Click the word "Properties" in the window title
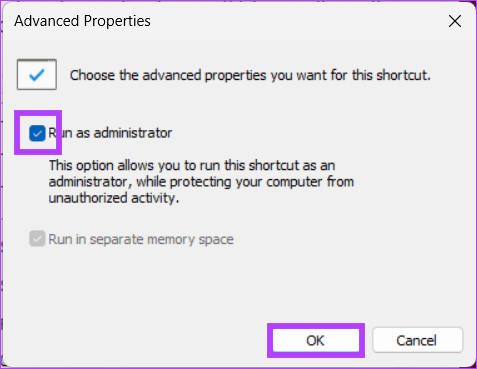477x369 pixels. click(117, 21)
